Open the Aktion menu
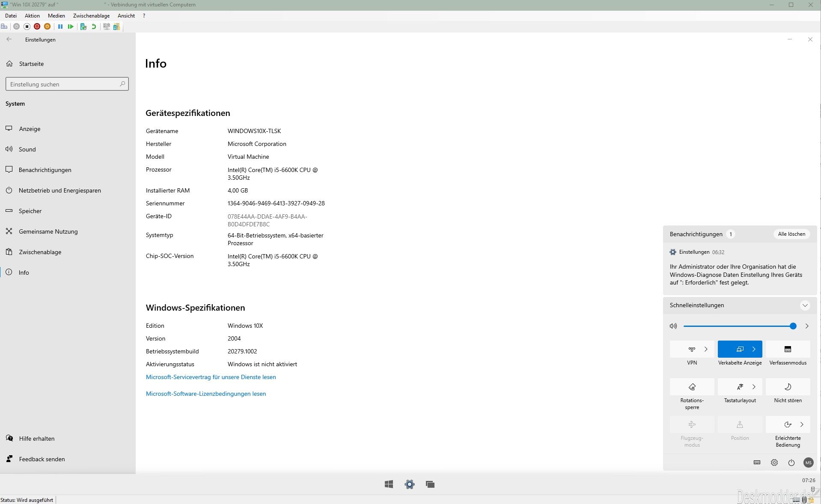Image resolution: width=821 pixels, height=504 pixels. coord(32,16)
